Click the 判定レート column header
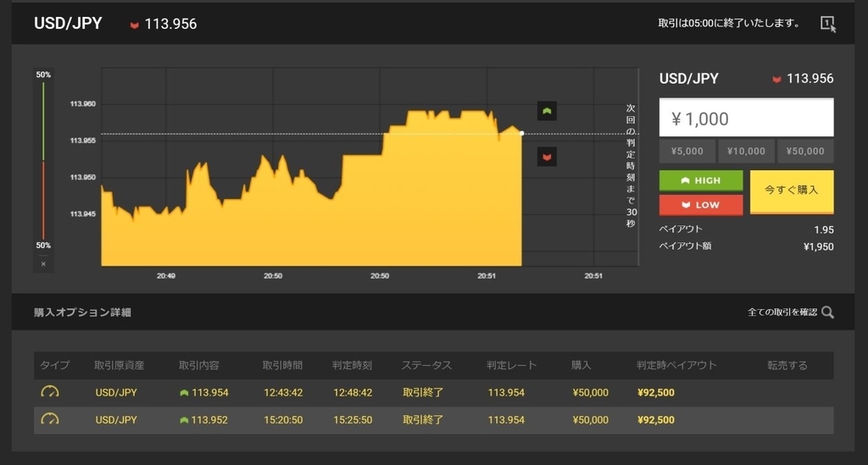 click(x=511, y=365)
